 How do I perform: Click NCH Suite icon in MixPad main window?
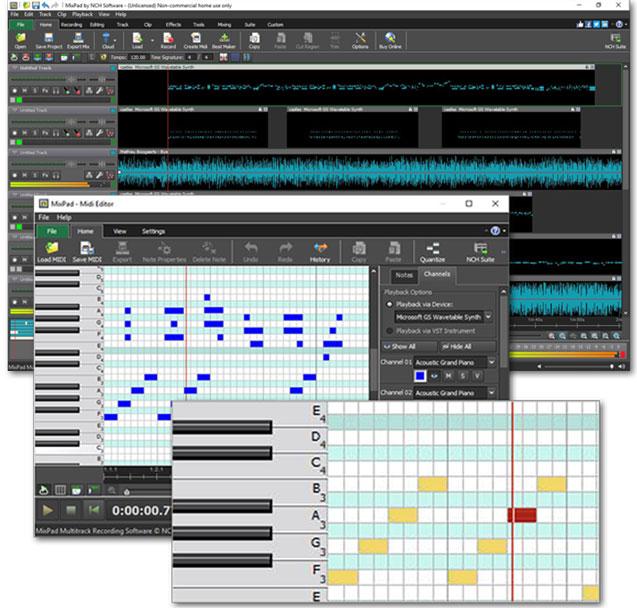(x=615, y=41)
